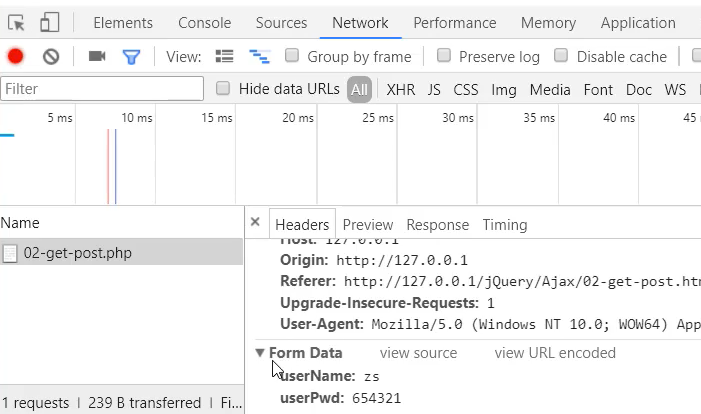Open the Elements panel tab
The width and height of the screenshot is (701, 414).
(123, 23)
